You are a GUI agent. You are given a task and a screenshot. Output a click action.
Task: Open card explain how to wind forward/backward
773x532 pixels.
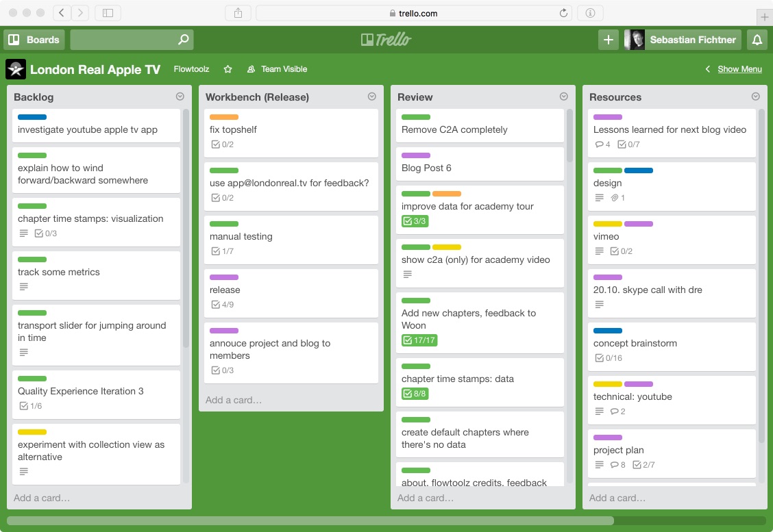(x=96, y=170)
